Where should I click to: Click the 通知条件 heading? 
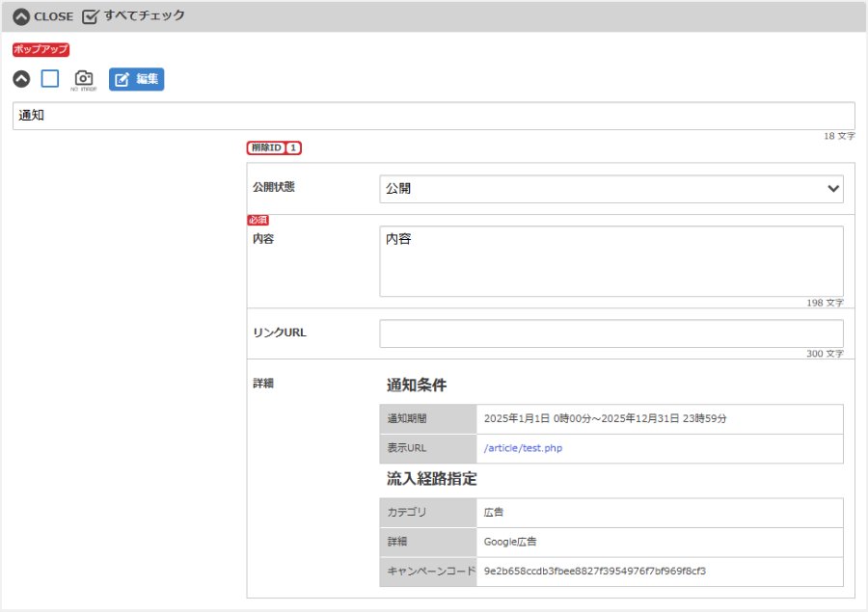tap(417, 386)
